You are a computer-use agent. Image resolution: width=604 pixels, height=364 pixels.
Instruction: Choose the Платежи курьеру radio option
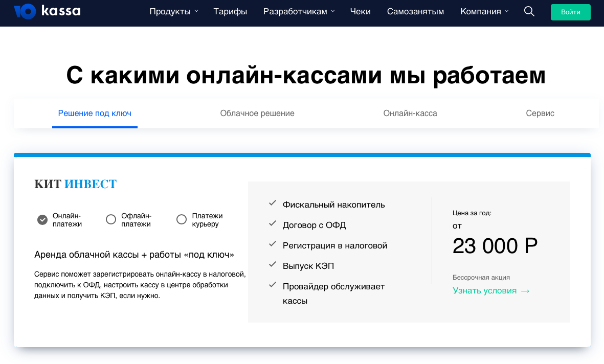(182, 220)
